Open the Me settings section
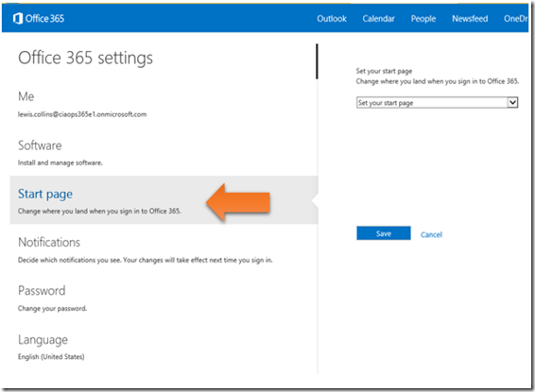This screenshot has width=535, height=392. point(26,96)
